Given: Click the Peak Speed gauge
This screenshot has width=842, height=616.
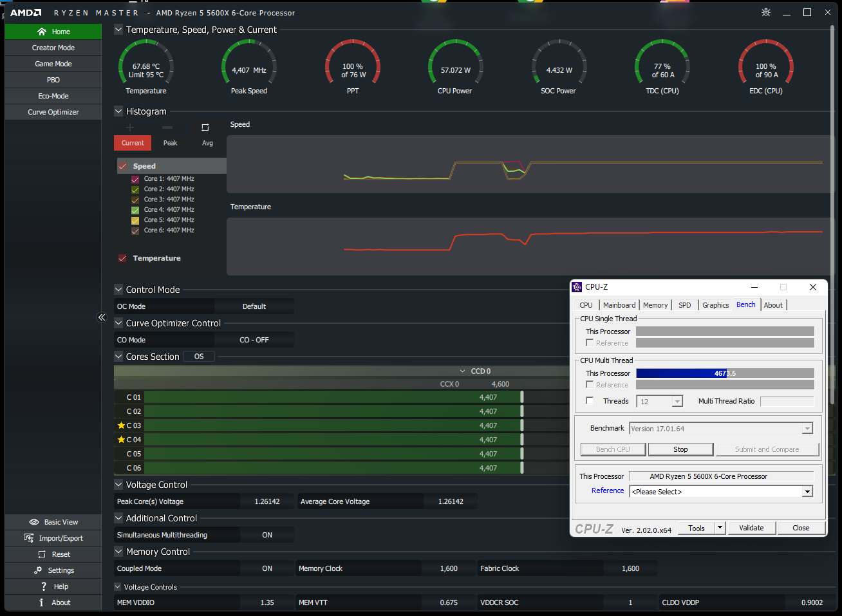Looking at the screenshot, I should (249, 67).
